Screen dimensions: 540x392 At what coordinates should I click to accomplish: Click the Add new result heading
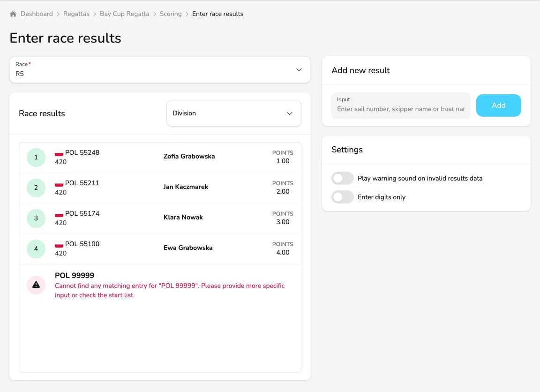point(360,70)
